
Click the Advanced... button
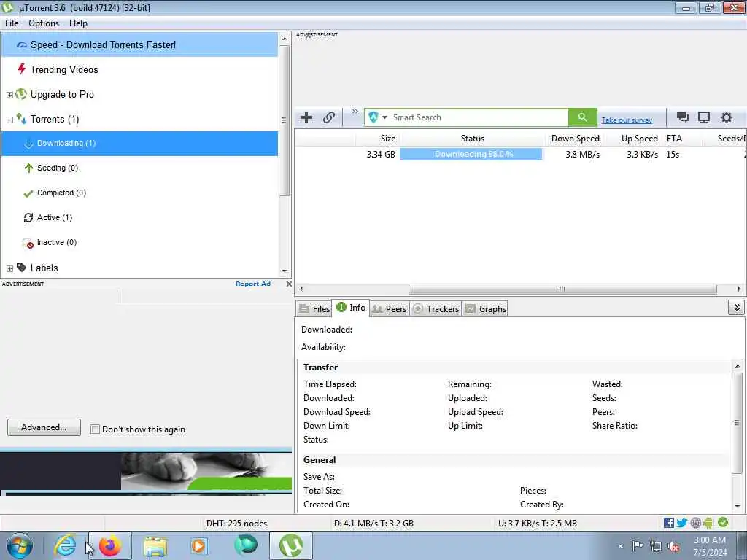[x=44, y=427]
